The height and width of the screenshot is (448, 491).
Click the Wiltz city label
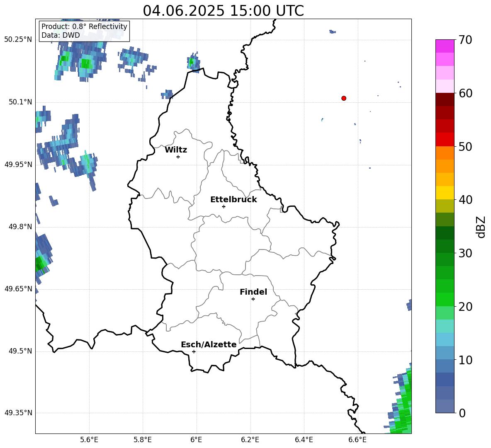[x=176, y=150]
